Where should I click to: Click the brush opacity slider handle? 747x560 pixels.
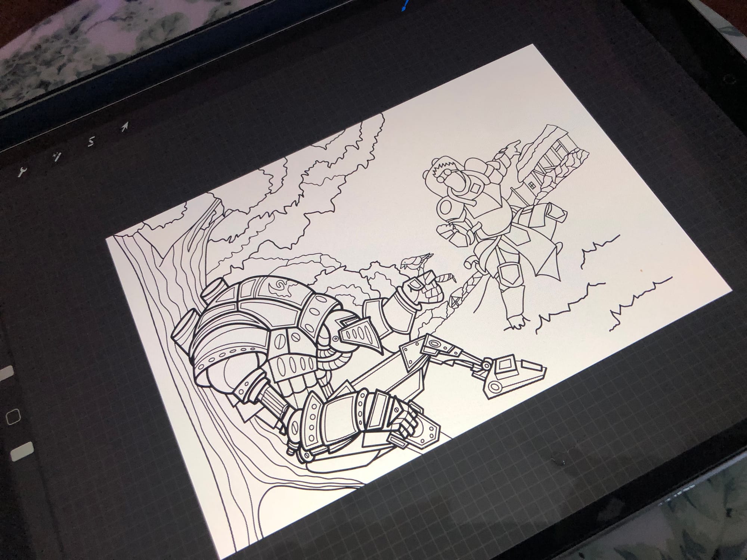(22, 451)
